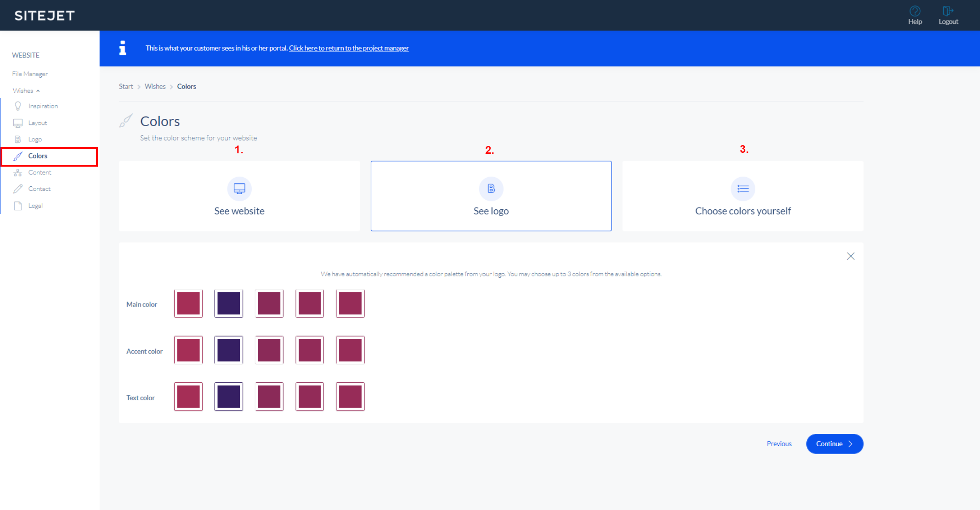
Task: Click the See website monitor icon
Action: click(239, 189)
